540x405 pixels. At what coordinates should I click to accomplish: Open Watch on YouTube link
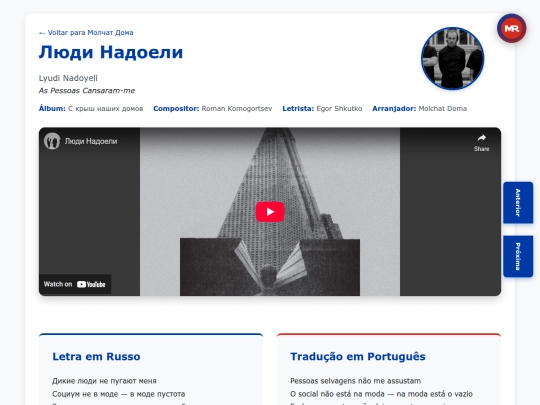(75, 284)
